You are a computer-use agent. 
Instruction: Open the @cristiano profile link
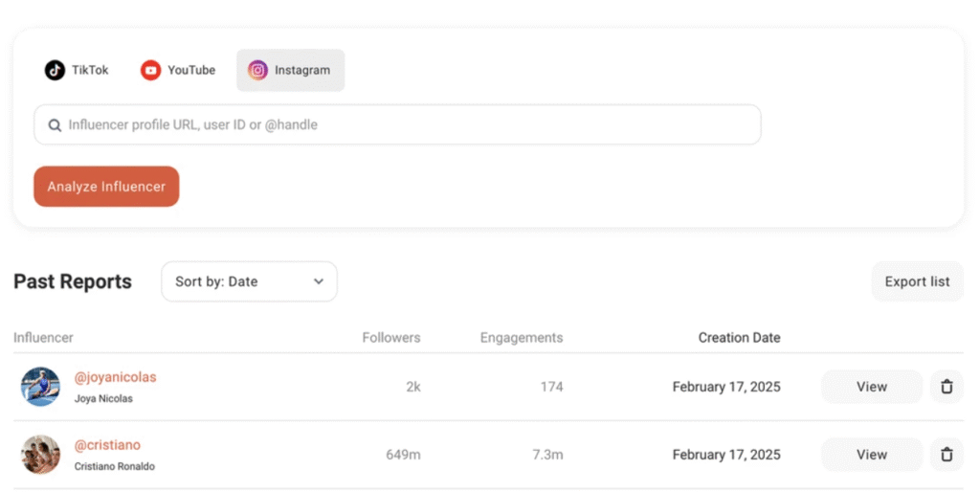click(107, 444)
